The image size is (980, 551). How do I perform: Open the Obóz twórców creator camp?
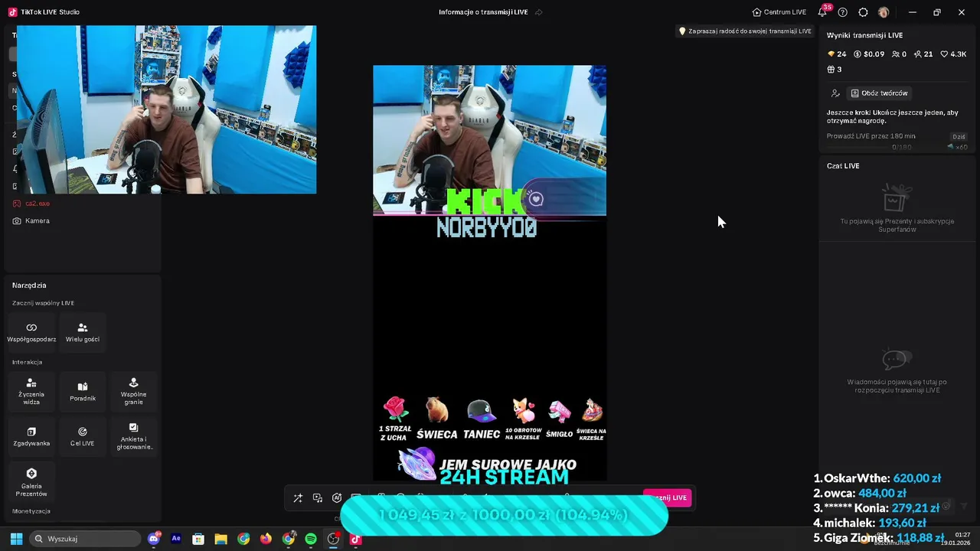coord(879,93)
